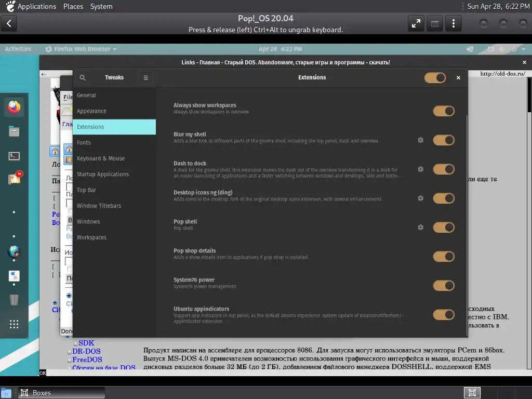This screenshot has width=532, height=399.
Task: Click the Boxes taskbar button
Action: tap(61, 393)
